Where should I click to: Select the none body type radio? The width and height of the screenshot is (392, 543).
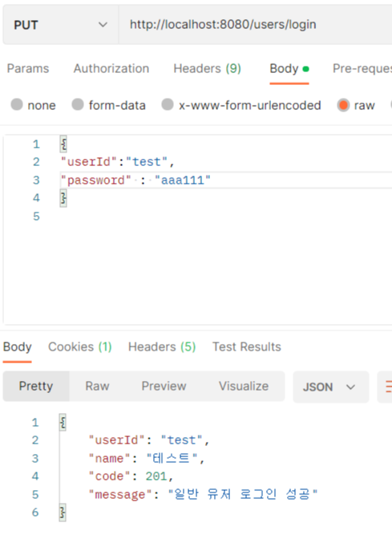17,104
